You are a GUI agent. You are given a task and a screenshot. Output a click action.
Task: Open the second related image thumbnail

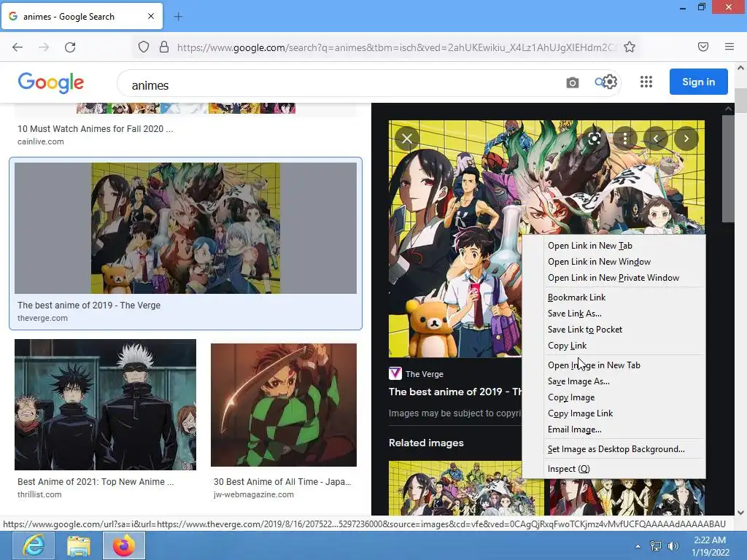[627, 497]
